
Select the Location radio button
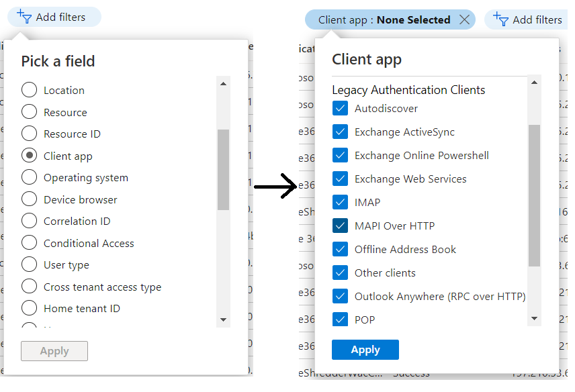tap(29, 90)
